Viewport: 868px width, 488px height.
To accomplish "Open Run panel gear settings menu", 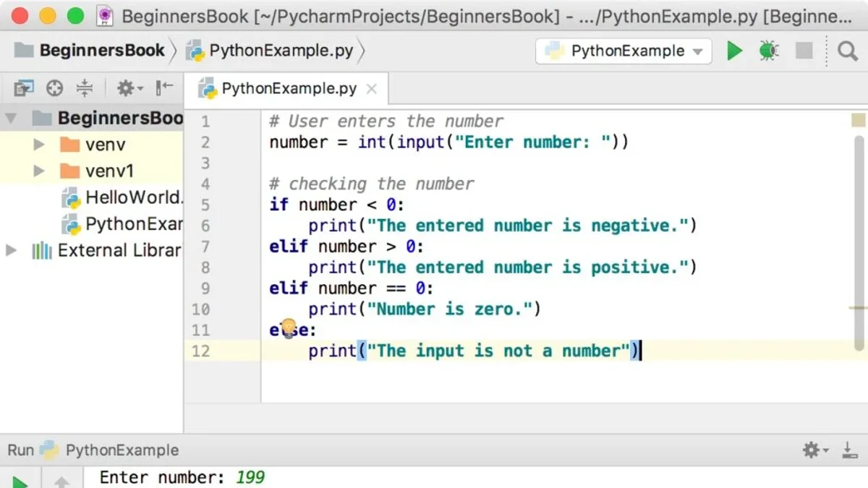I will (x=815, y=450).
